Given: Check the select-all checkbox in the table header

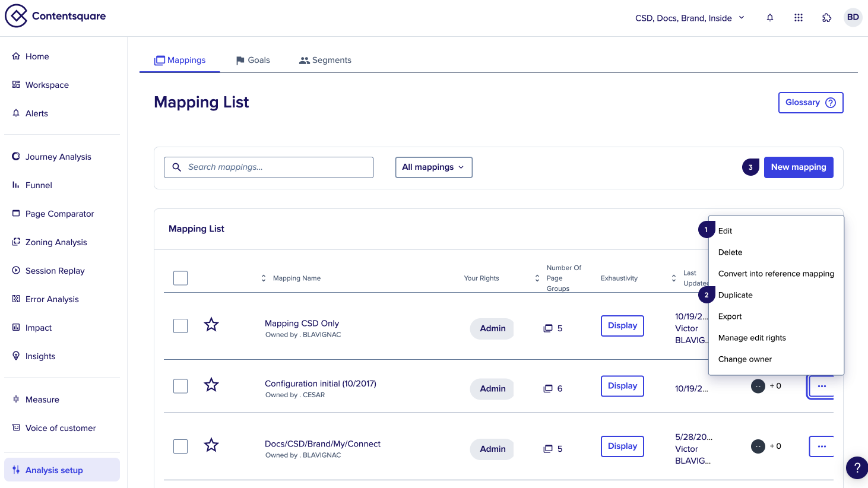Looking at the screenshot, I should [180, 277].
